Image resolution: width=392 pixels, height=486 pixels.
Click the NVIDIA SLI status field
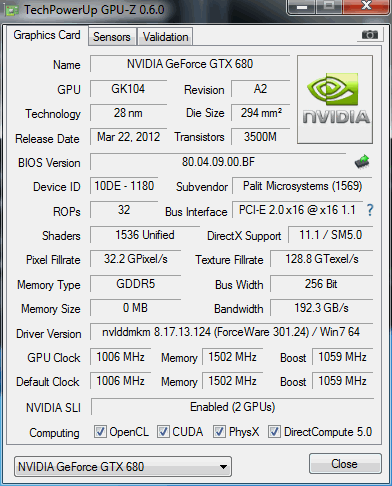(x=232, y=407)
